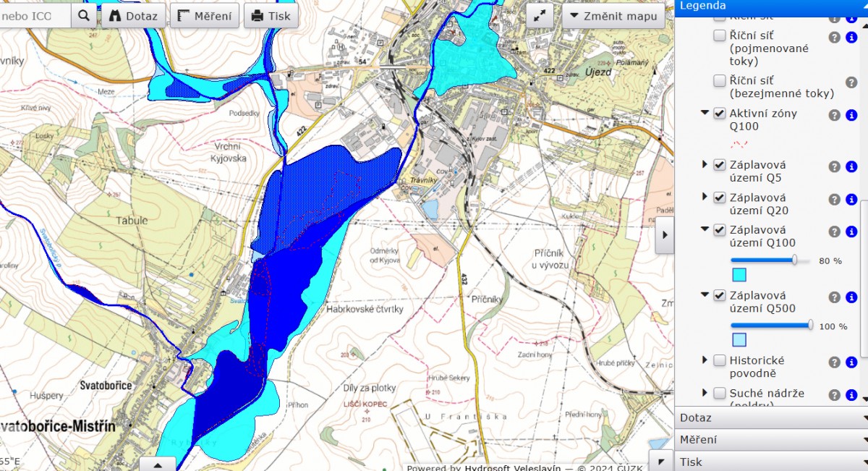Click the fullscreen expand arrows icon
Screen dimensions: 868x471
click(x=540, y=16)
